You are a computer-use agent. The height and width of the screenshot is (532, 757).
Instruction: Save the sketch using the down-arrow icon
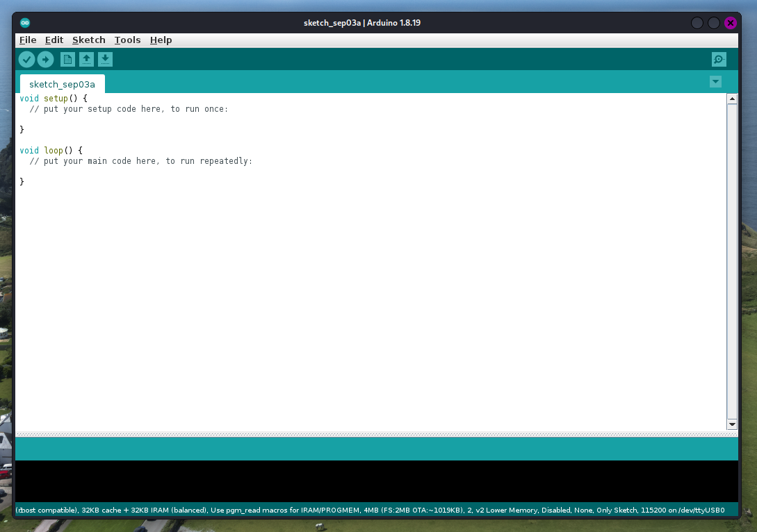point(105,60)
